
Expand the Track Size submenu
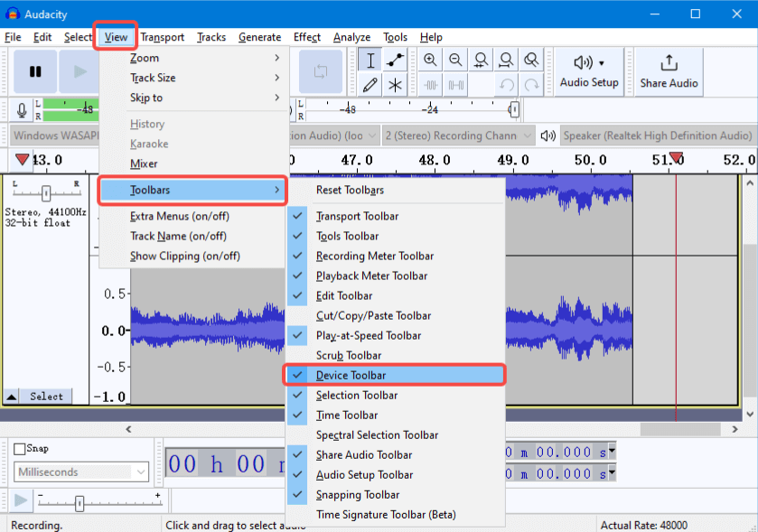194,78
